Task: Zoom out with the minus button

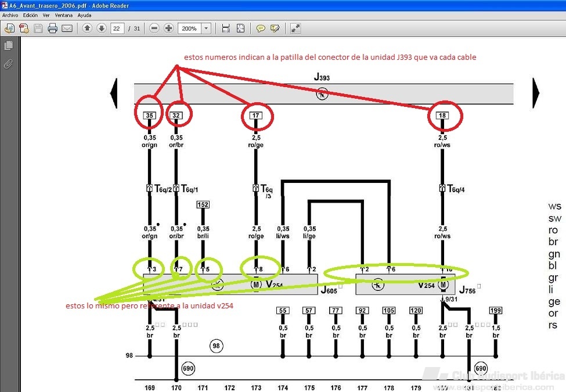Action: click(x=154, y=28)
